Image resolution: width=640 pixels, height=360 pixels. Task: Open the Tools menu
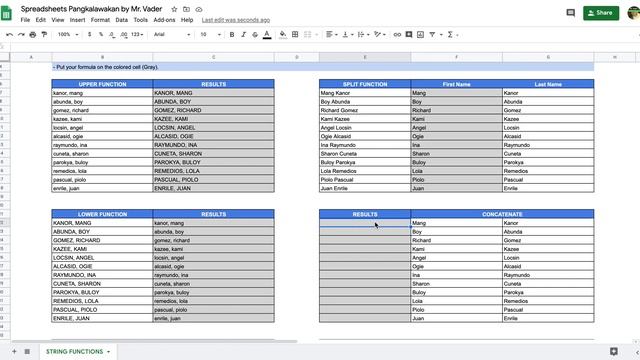pyautogui.click(x=140, y=20)
